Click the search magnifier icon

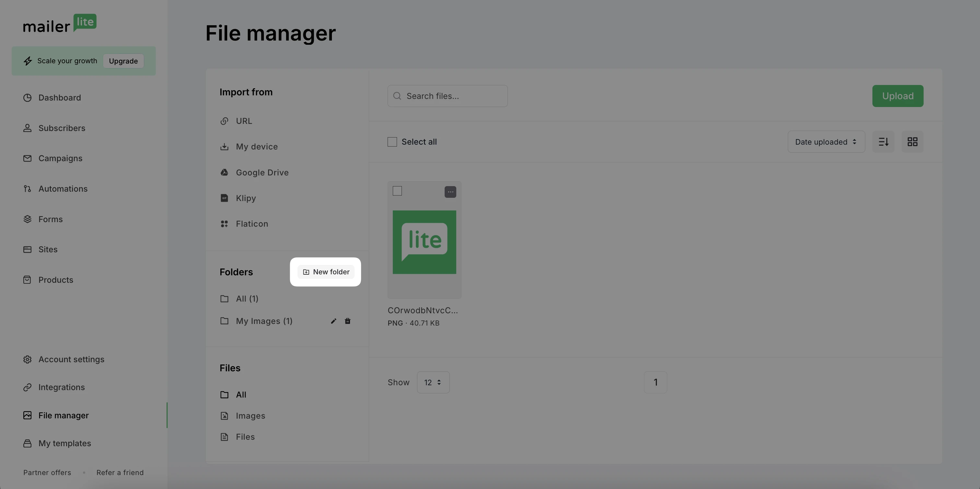397,96
